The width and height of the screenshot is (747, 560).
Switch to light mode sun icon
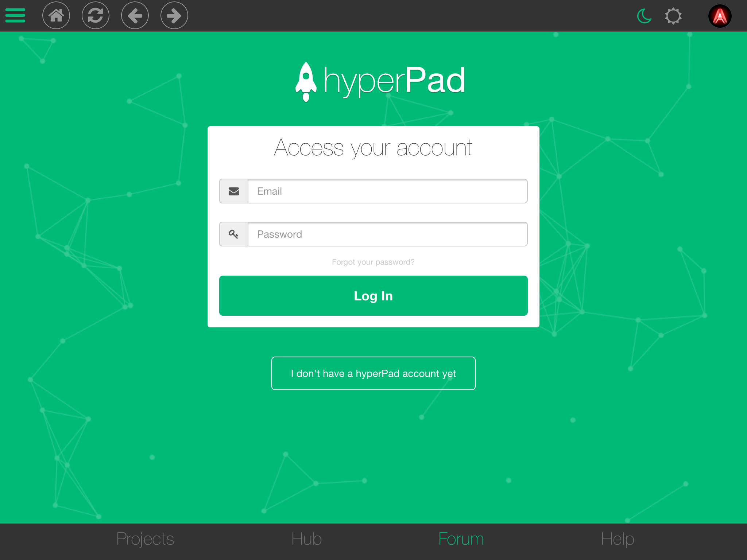click(673, 16)
